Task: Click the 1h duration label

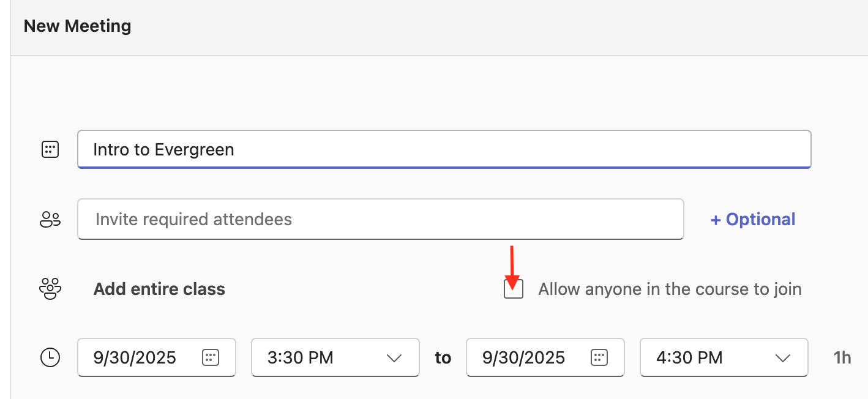Action: tap(842, 357)
